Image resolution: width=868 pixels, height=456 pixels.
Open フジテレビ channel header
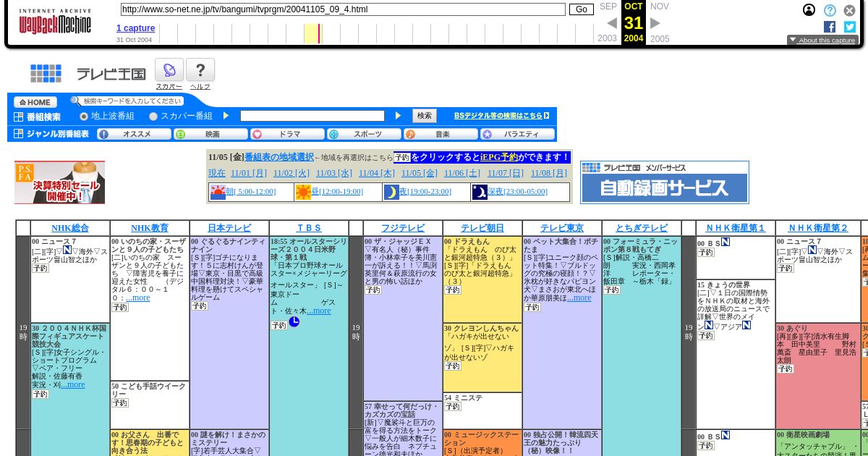point(403,228)
